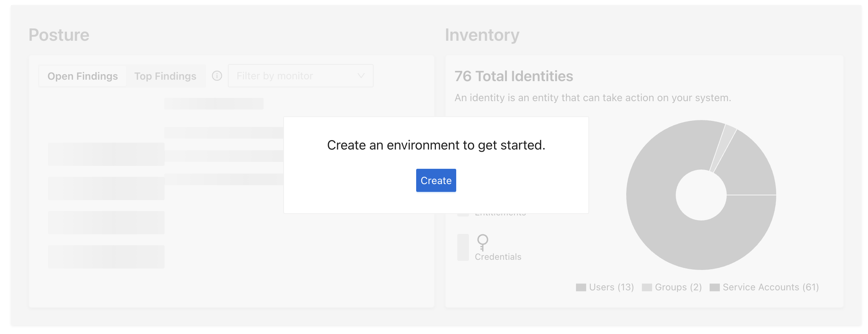Click the Inventory section heading

coord(482,35)
